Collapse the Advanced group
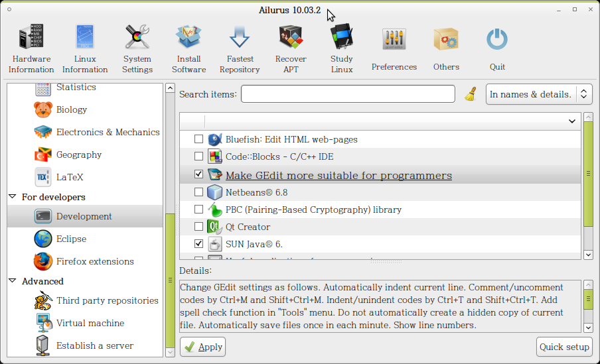Screen dimensions: 600x364 (13, 280)
